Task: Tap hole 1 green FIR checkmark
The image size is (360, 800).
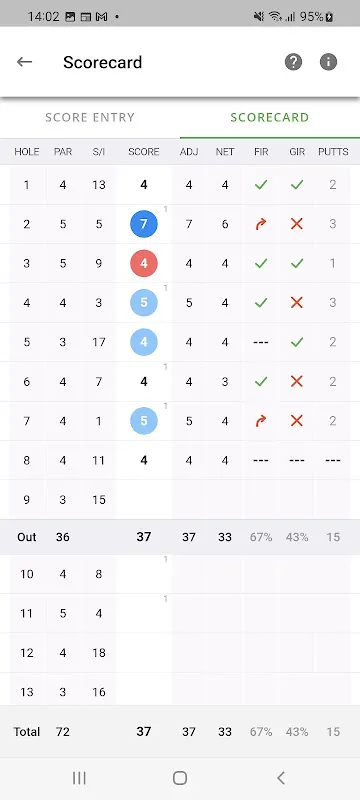Action: 261,185
